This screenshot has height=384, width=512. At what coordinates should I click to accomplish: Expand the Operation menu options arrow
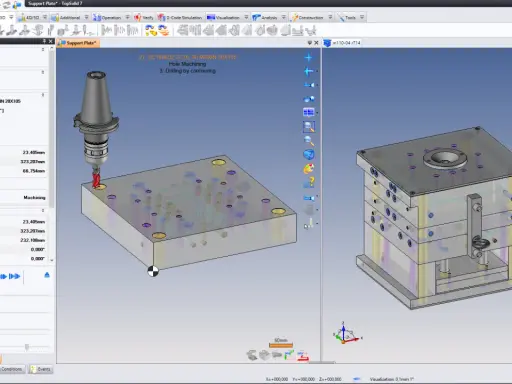click(127, 17)
